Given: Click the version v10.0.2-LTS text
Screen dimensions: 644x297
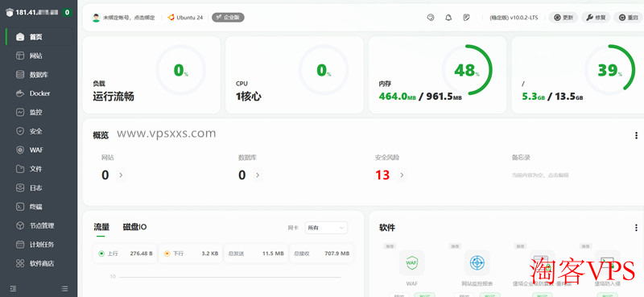Looking at the screenshot, I should coord(514,18).
